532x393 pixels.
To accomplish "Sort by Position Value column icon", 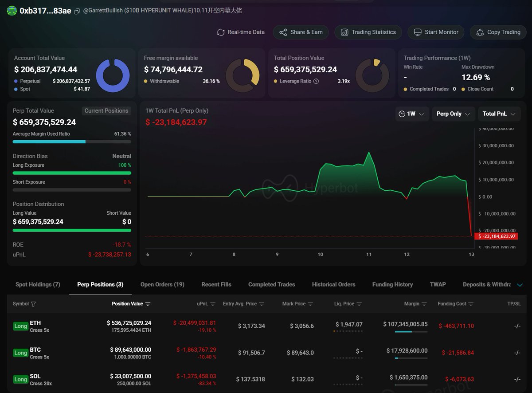I will (x=148, y=304).
